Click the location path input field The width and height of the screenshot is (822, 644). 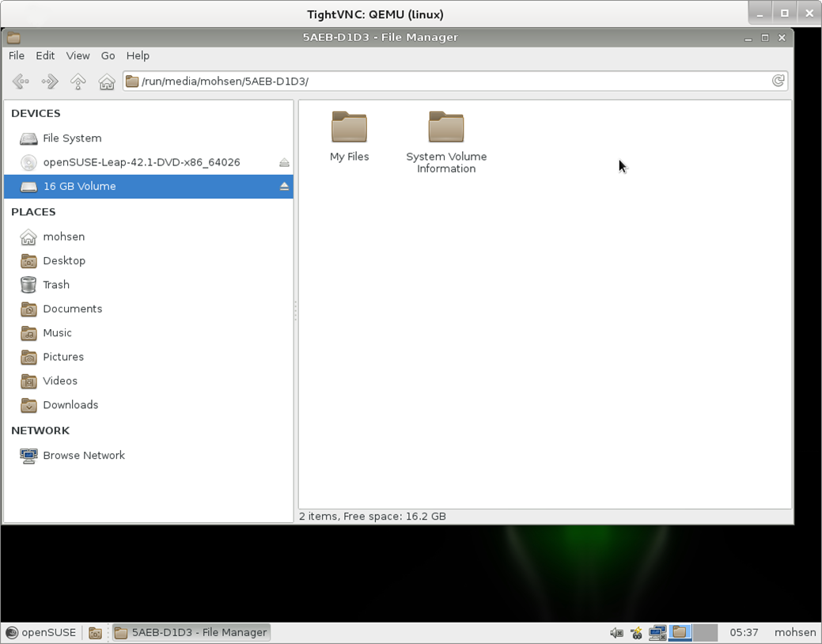[451, 81]
